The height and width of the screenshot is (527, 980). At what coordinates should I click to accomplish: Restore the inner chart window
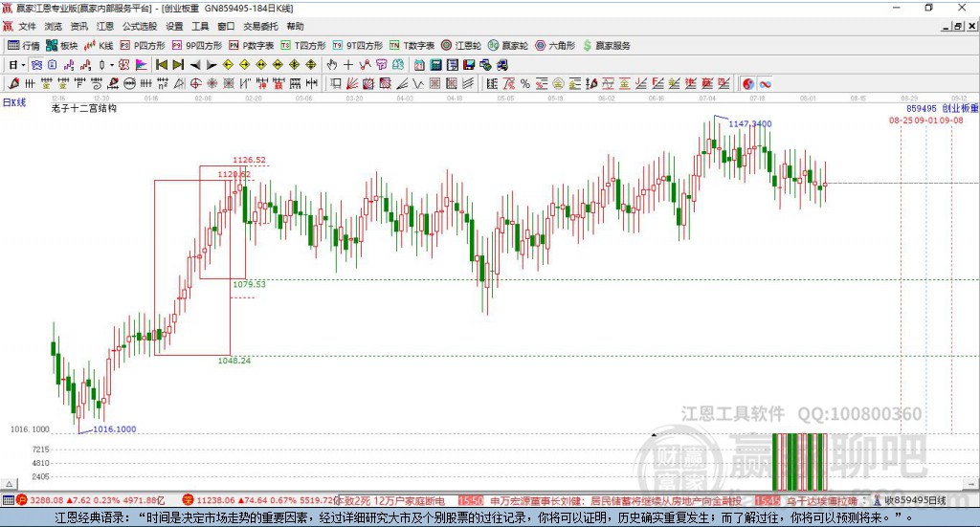click(x=959, y=27)
